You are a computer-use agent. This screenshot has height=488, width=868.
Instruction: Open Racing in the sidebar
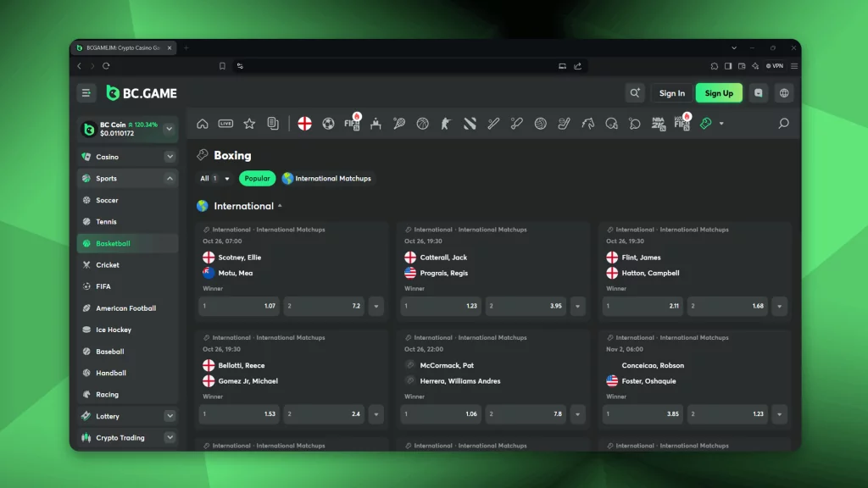click(x=127, y=395)
